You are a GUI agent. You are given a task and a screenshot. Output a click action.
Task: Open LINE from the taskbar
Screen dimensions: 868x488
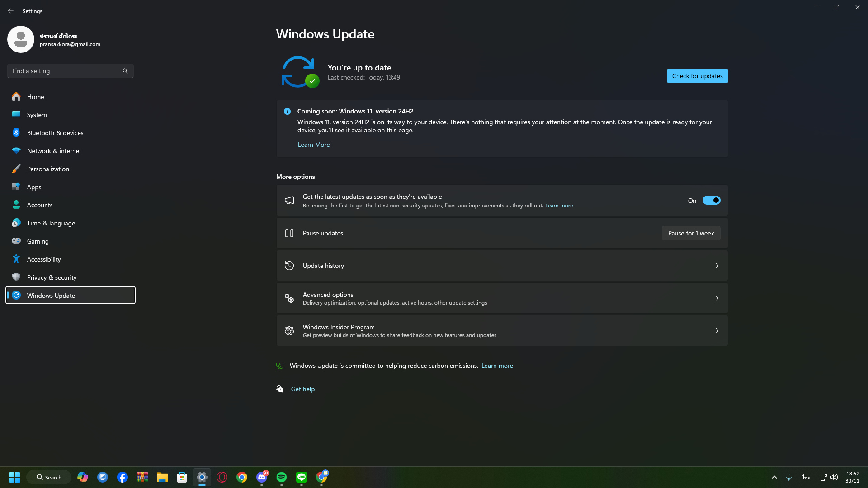(x=302, y=477)
